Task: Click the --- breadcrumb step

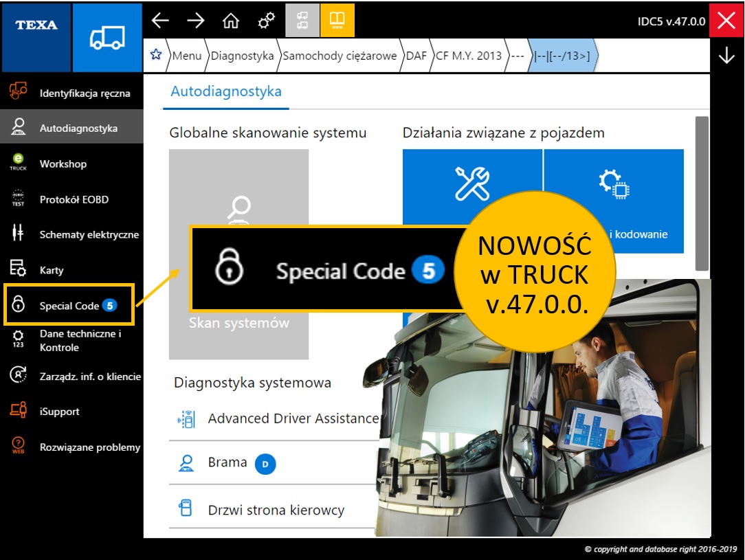Action: (517, 56)
